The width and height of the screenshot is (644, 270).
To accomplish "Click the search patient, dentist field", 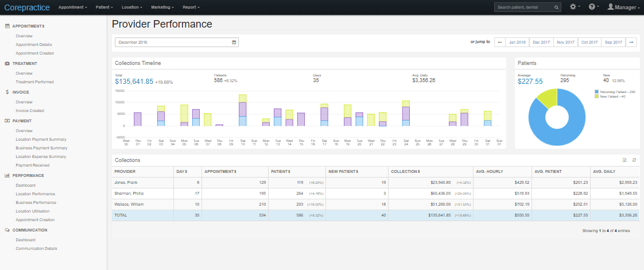I will tap(524, 7).
